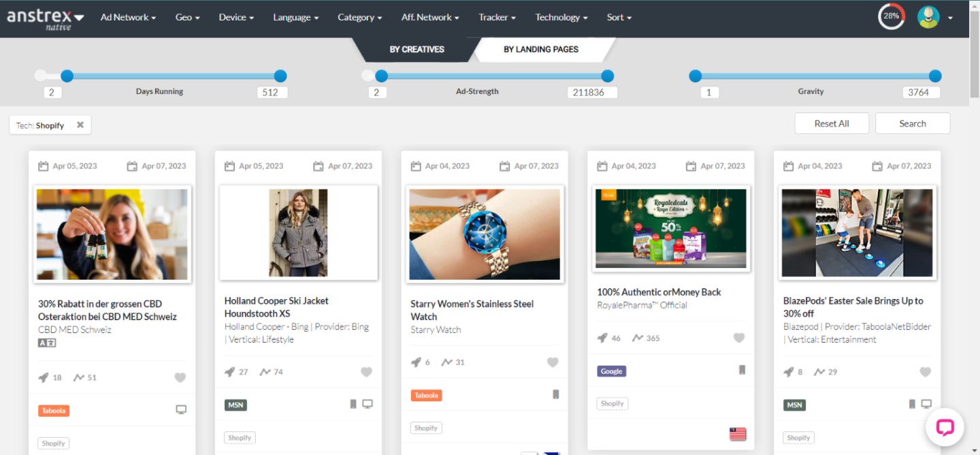The image size is (980, 455).
Task: Select the By Landing Pages tab
Action: pos(540,50)
